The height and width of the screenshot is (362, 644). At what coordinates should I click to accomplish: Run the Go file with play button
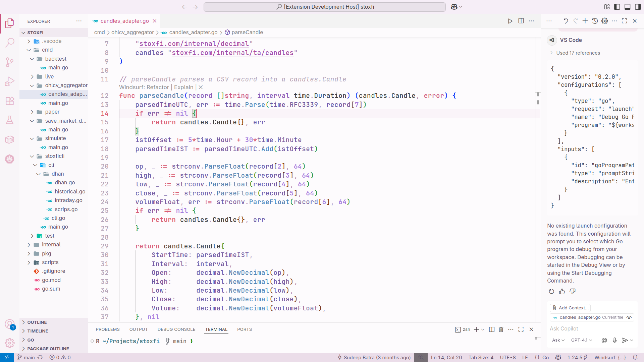coord(510,21)
